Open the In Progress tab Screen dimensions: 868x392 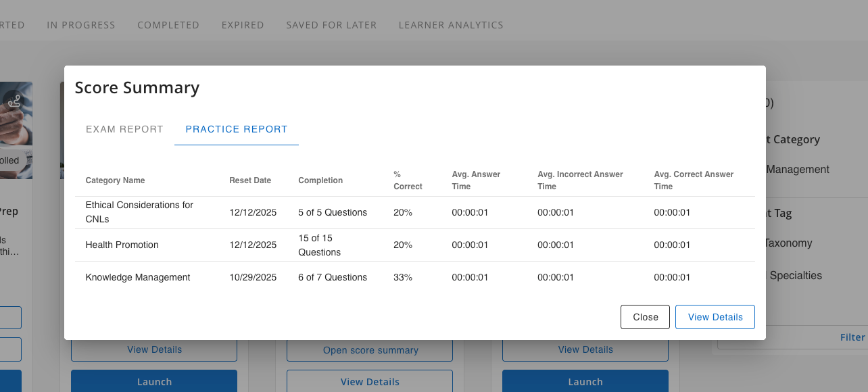81,25
